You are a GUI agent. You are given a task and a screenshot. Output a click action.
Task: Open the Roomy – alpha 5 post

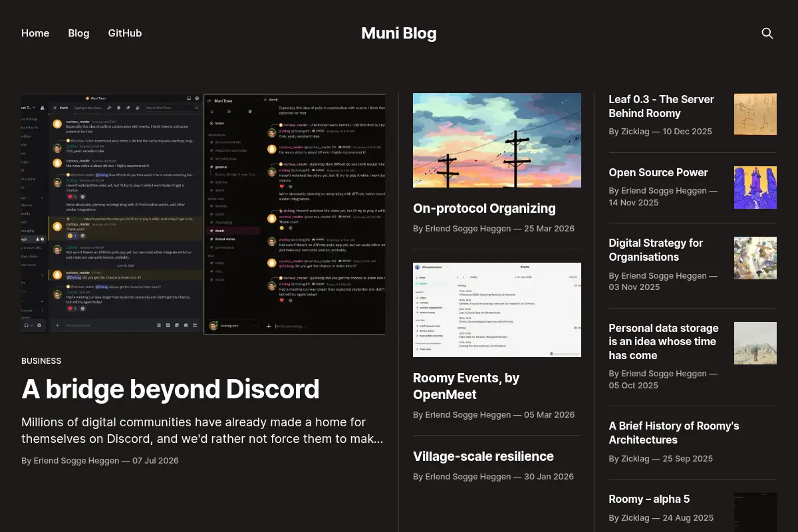649,499
